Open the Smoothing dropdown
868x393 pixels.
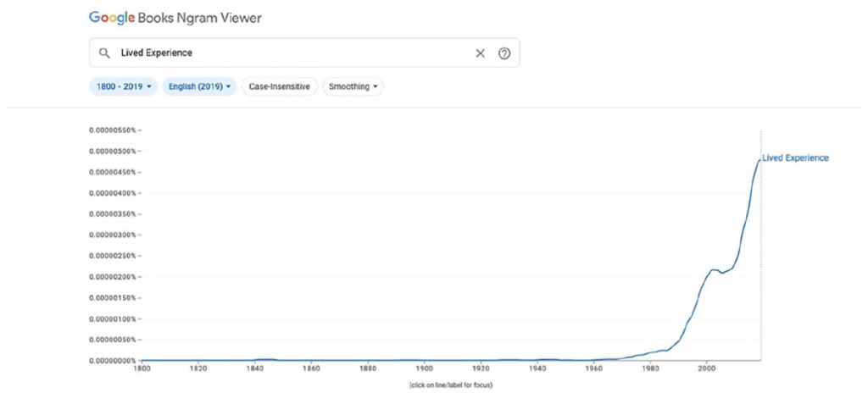[353, 87]
